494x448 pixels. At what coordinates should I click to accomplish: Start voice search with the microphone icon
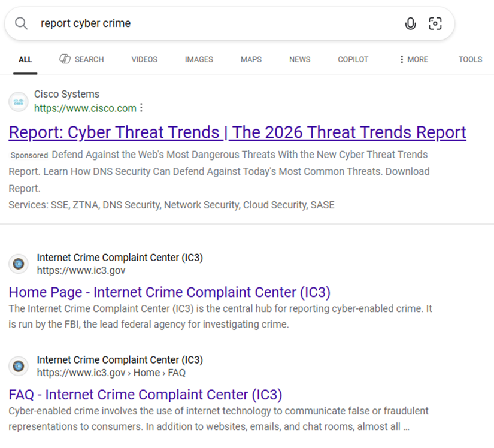(410, 23)
